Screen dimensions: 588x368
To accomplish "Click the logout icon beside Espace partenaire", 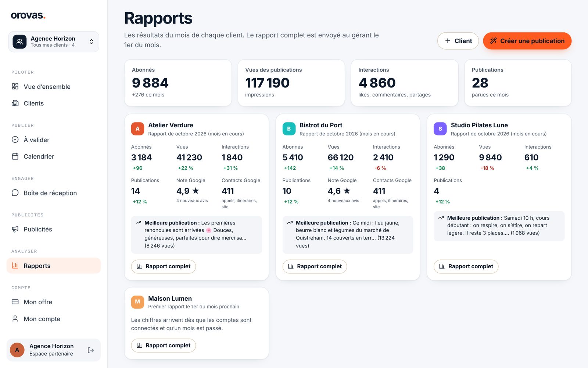I will point(91,350).
